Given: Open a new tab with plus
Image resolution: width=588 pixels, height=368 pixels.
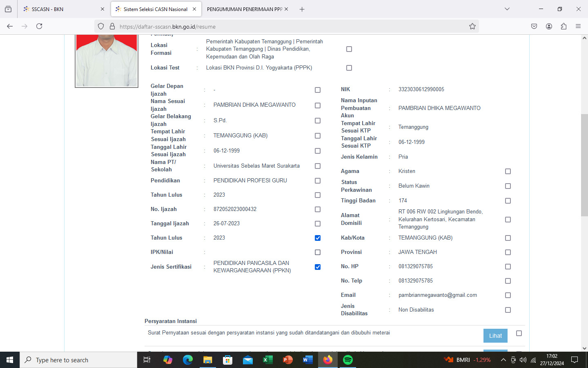Looking at the screenshot, I should coord(302,9).
